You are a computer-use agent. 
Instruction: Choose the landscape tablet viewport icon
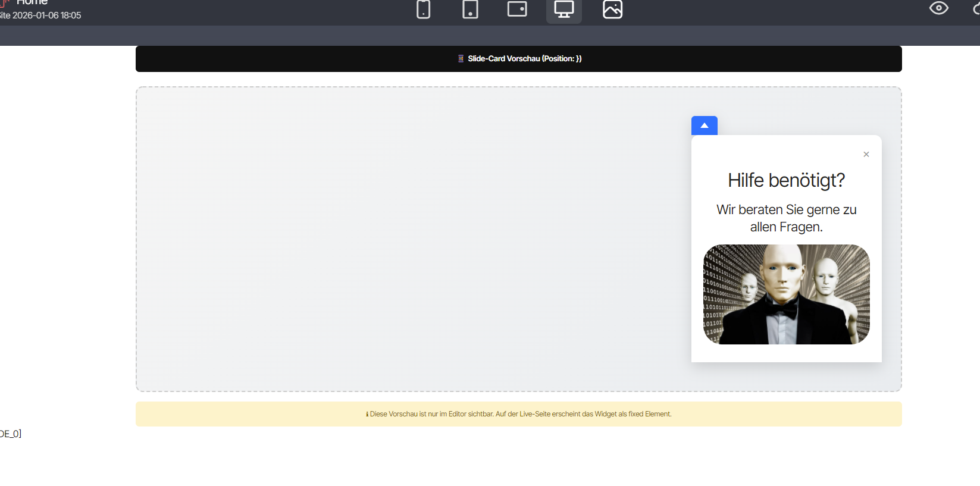[517, 10]
